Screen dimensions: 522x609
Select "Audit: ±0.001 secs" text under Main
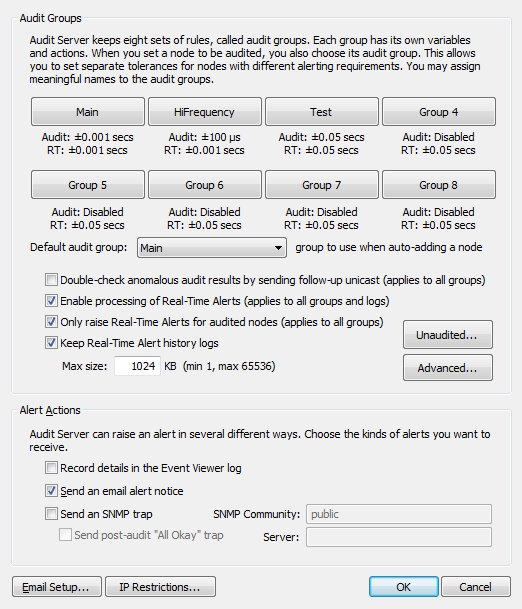click(88, 137)
